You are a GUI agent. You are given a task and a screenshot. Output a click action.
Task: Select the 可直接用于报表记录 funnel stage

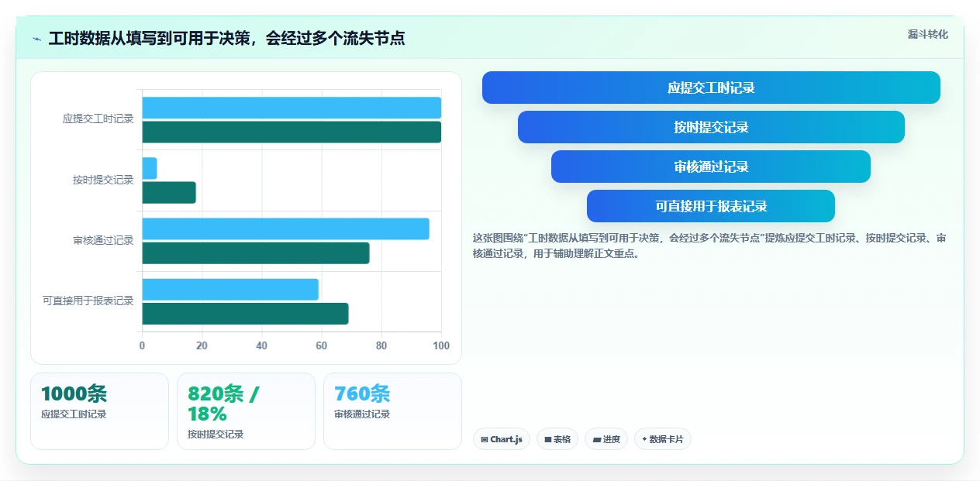711,206
